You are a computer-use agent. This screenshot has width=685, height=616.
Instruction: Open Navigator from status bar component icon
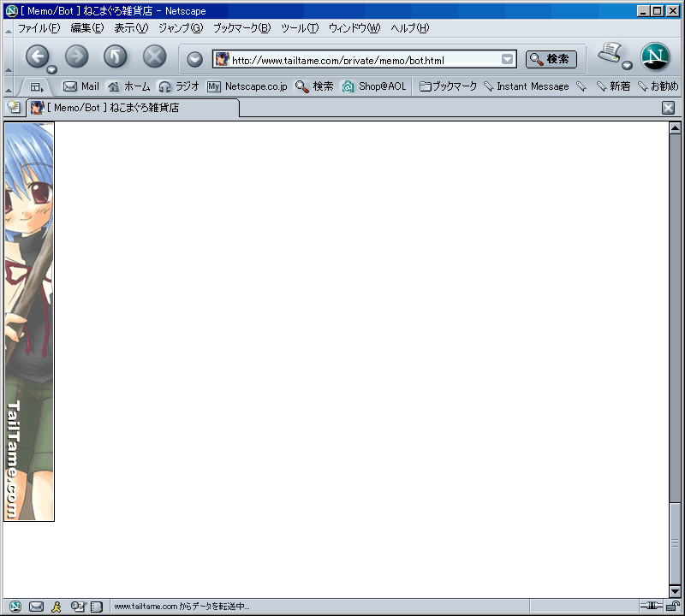point(15,606)
